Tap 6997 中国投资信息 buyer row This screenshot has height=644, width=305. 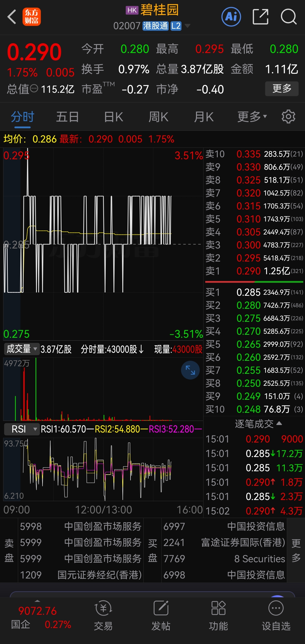[224, 526]
